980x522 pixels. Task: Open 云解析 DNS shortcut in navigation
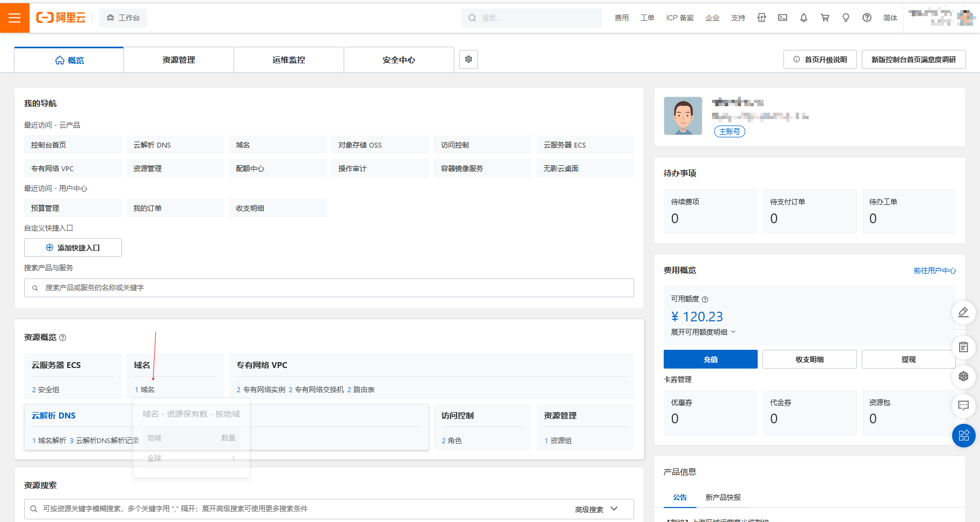[x=176, y=145]
